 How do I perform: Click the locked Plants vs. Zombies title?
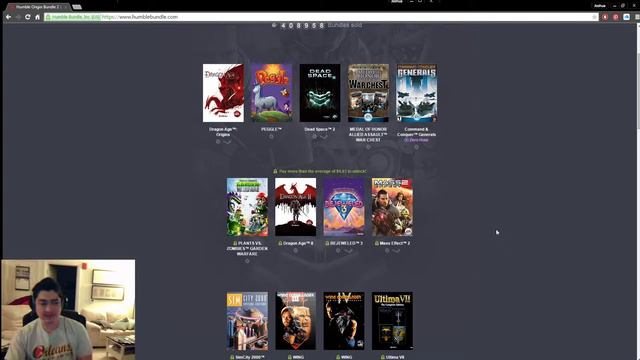(247, 249)
